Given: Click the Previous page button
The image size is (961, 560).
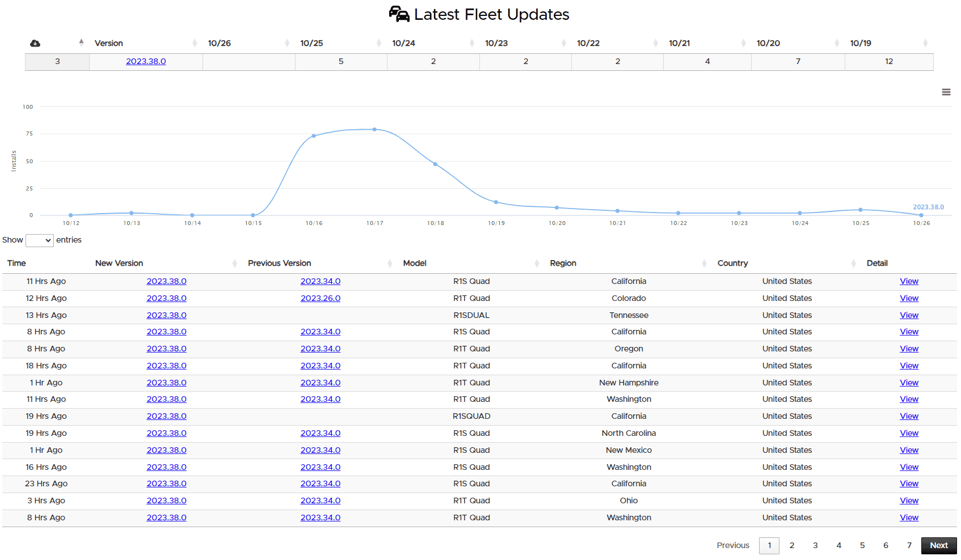Looking at the screenshot, I should 733,545.
